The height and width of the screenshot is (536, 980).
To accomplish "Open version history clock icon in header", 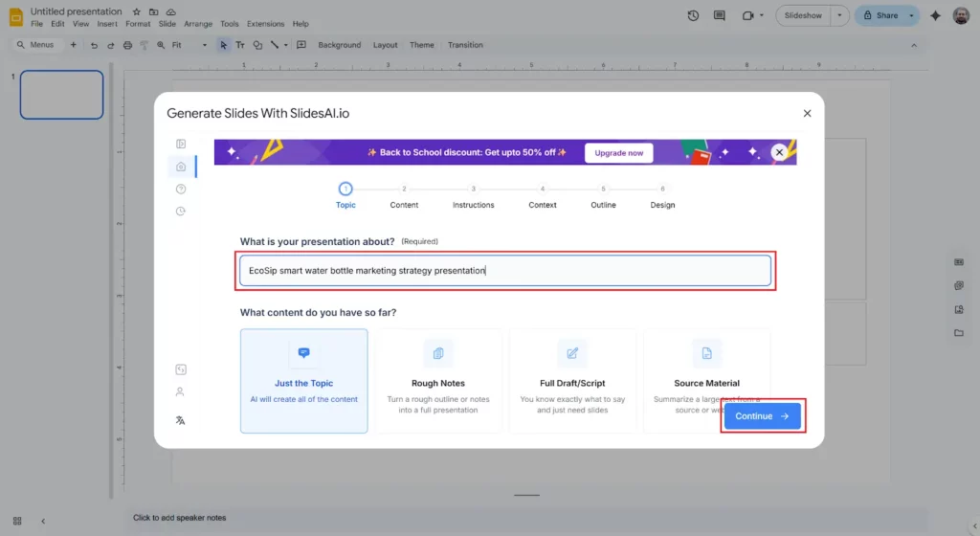I will click(x=693, y=15).
